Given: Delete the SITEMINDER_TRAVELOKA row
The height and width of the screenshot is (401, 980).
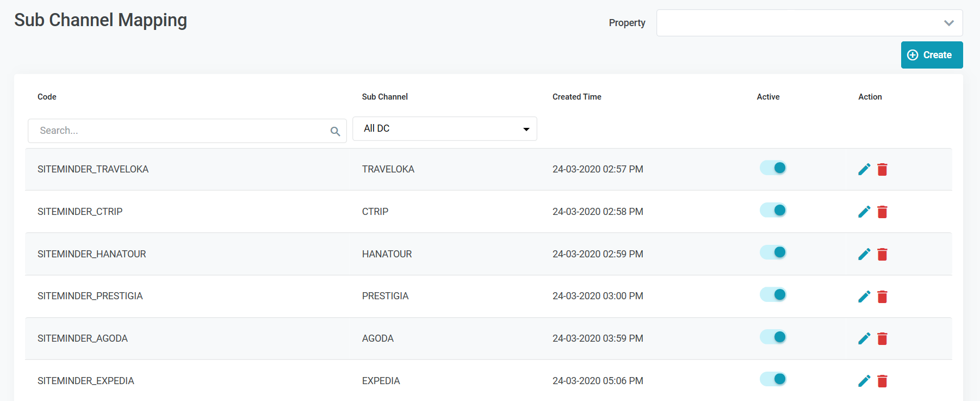Looking at the screenshot, I should [x=882, y=169].
